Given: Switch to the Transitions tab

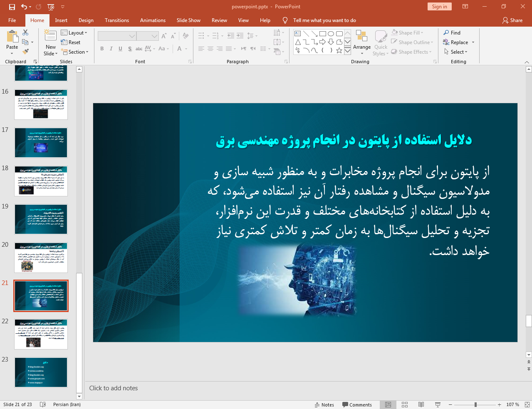Looking at the screenshot, I should pyautogui.click(x=117, y=20).
